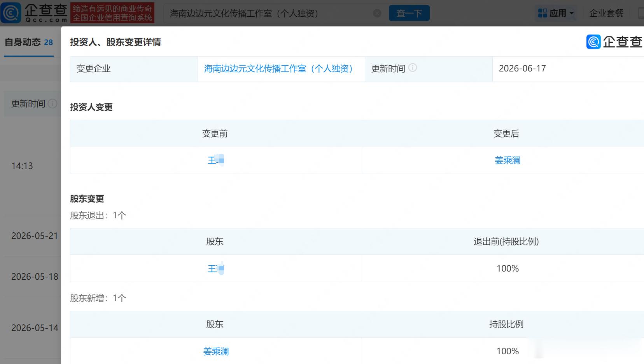The width and height of the screenshot is (644, 364).
Task: Click info icon beside 更新时间 in detail table
Action: [413, 68]
